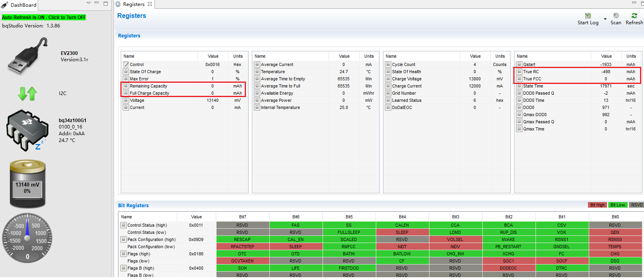Click the current dial gauge
The height and width of the screenshot is (280, 644).
click(x=27, y=238)
